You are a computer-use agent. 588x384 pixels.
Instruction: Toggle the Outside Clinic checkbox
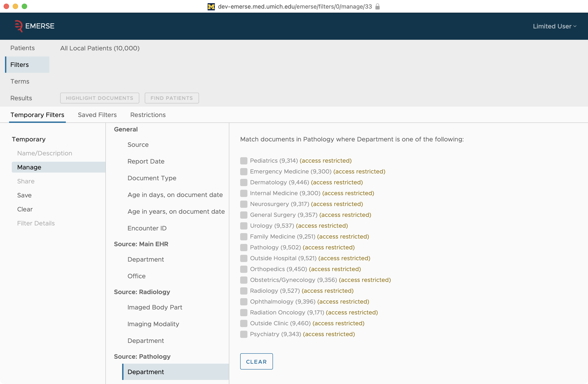244,323
